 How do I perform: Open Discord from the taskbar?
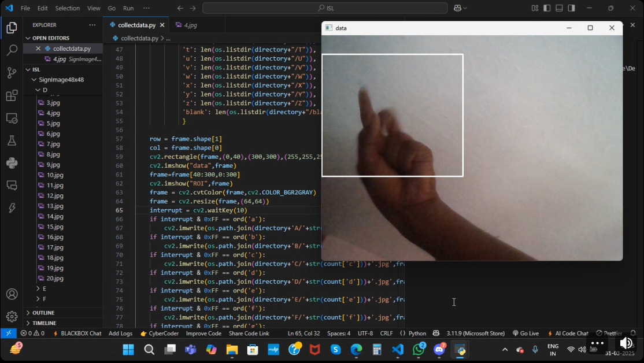[439, 350]
